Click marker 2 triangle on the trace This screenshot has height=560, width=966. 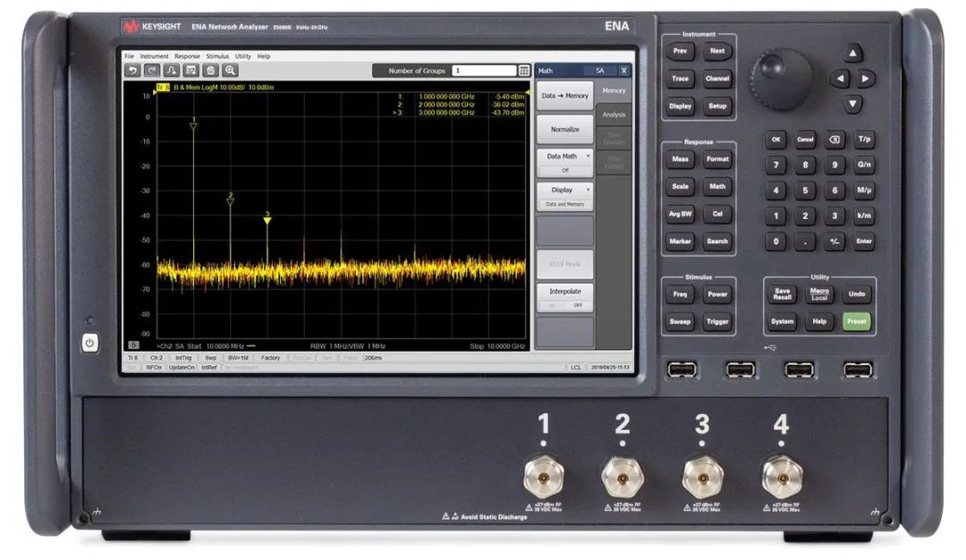pos(231,201)
